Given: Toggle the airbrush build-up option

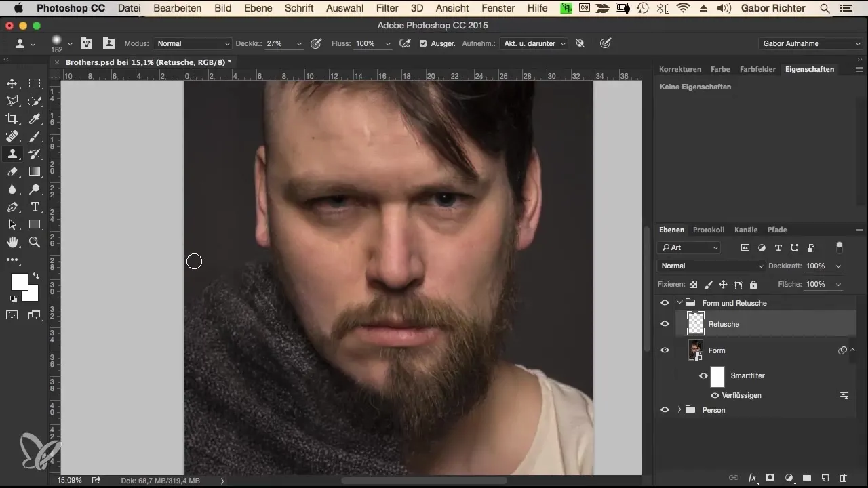Looking at the screenshot, I should pyautogui.click(x=405, y=43).
